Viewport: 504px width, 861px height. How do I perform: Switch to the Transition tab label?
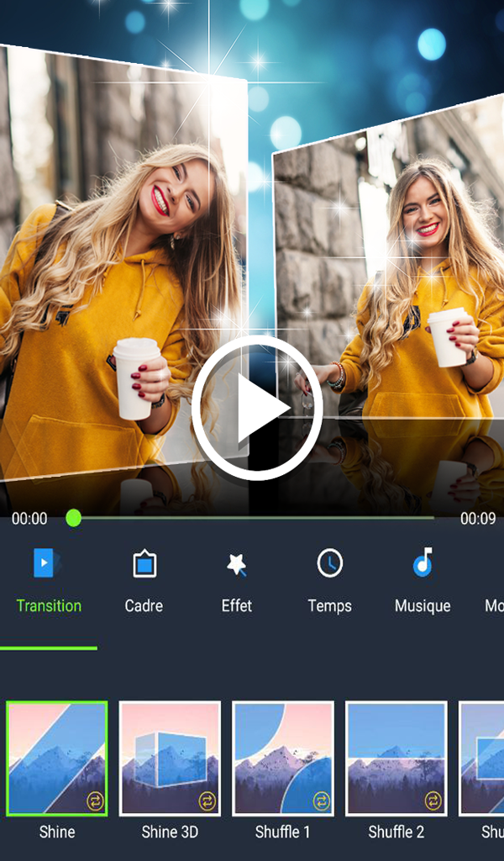pyautogui.click(x=49, y=605)
